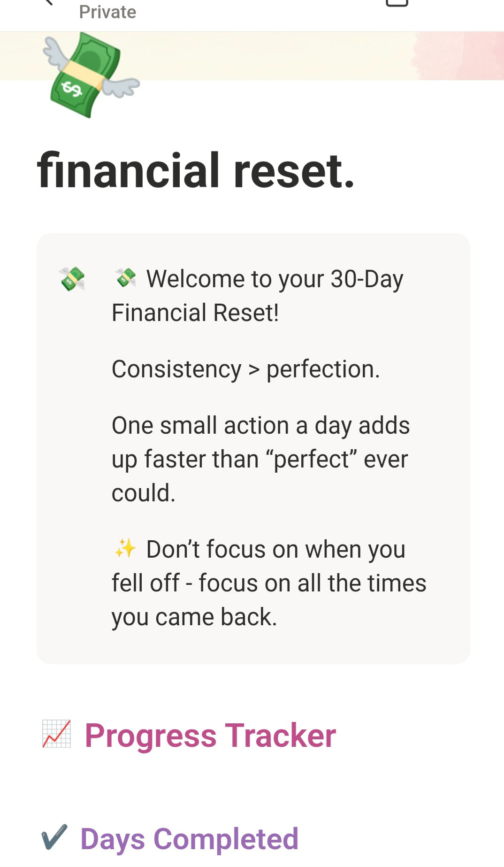Click the sparkle emoji in the callout text
The height and width of the screenshot is (867, 504).
(x=125, y=549)
